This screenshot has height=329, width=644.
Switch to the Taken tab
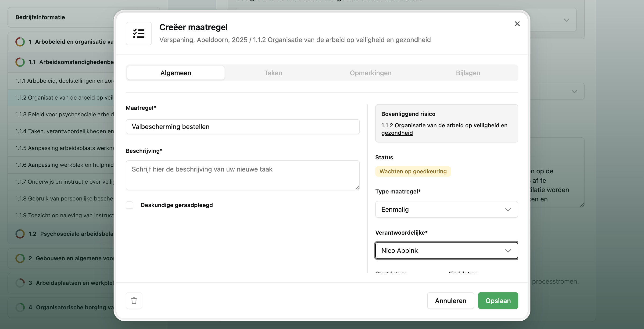(273, 73)
